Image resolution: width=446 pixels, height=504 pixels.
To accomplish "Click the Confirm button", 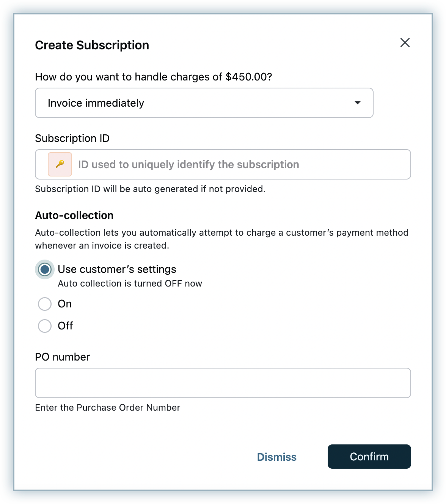I will click(369, 457).
